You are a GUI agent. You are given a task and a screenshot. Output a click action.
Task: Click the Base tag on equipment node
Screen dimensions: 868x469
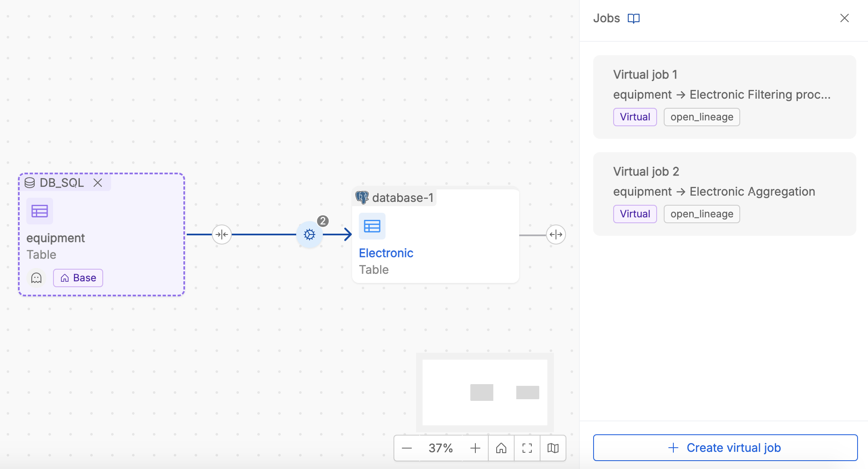coord(78,278)
